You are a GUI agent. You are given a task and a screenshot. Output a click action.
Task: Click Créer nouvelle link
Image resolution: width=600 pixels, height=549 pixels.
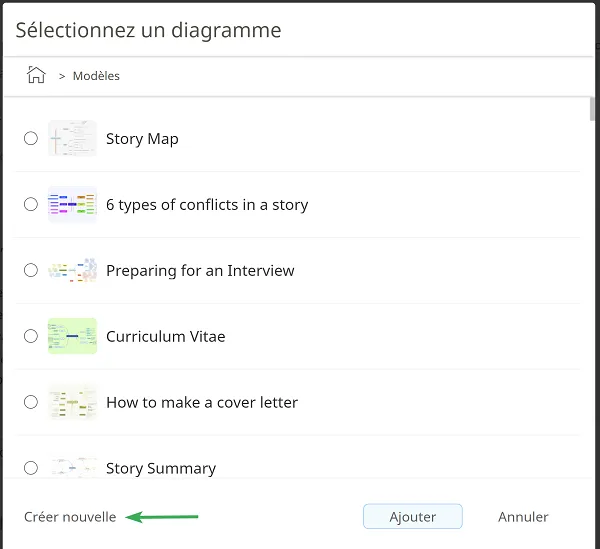[x=70, y=517]
